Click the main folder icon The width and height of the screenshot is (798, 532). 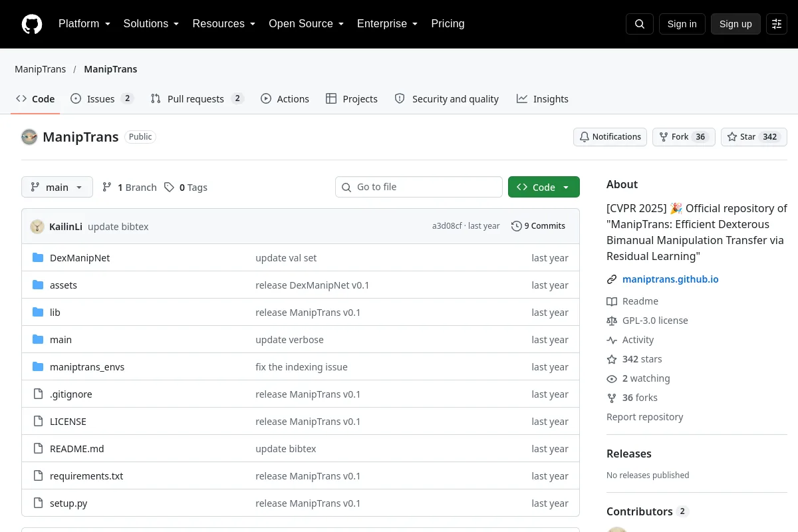point(38,340)
